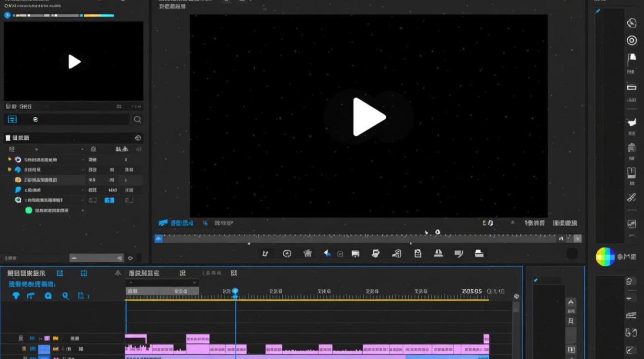Image resolution: width=644 pixels, height=359 pixels.
Task: Toggle the blue highlighted cell in project list row
Action: tap(109, 200)
